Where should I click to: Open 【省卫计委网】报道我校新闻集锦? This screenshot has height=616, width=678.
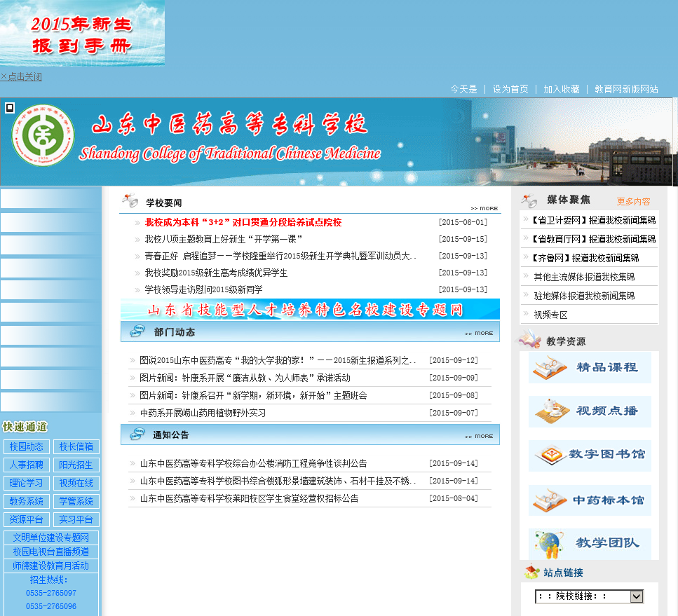[x=592, y=221]
